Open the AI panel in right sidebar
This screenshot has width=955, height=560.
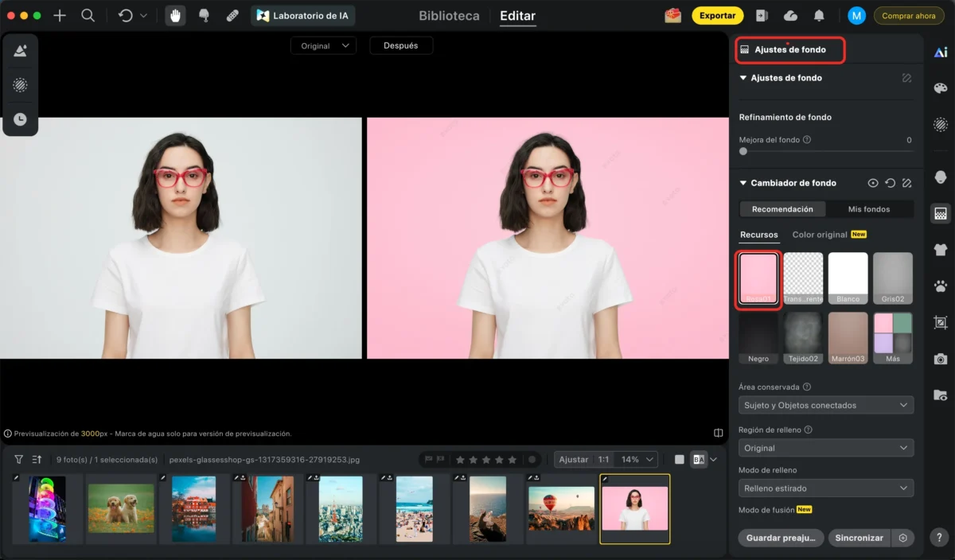(940, 52)
